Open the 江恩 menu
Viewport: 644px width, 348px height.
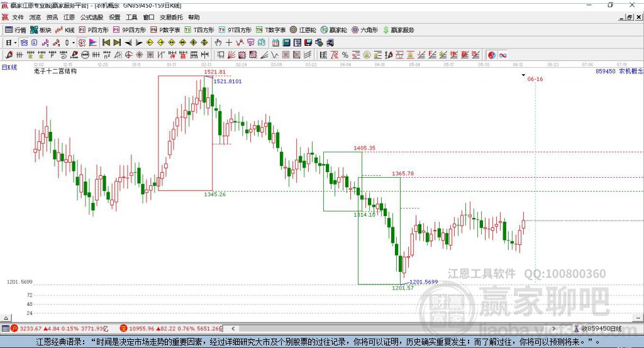click(x=69, y=17)
